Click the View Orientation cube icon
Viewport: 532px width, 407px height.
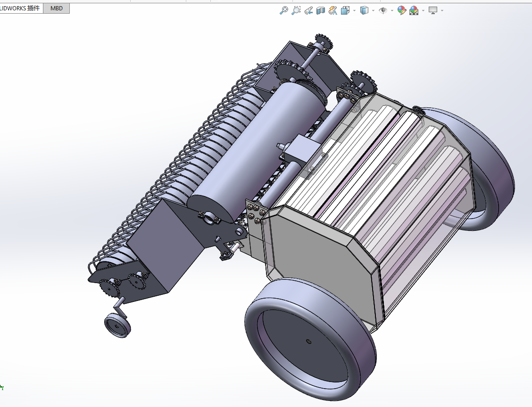345,10
